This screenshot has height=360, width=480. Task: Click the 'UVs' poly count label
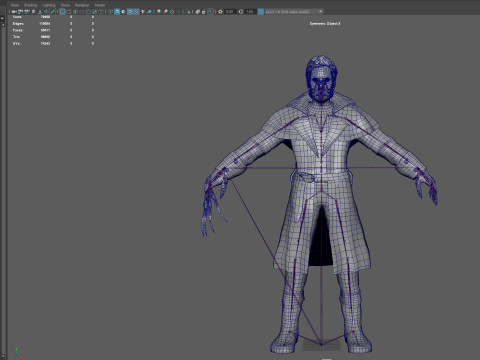pyautogui.click(x=16, y=44)
